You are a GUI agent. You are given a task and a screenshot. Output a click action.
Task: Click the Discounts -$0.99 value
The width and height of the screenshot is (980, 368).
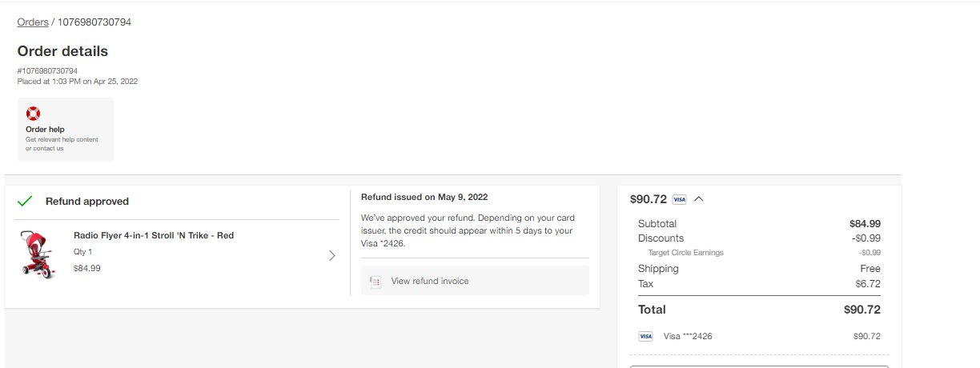pyautogui.click(x=866, y=238)
